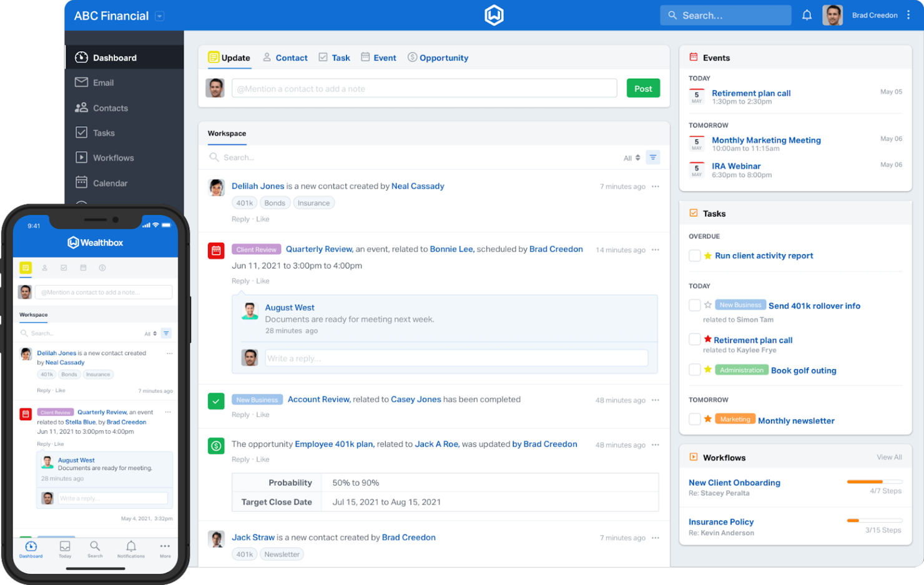Click the Marketing label on Monthly newsletter
924x585 pixels.
click(x=735, y=419)
